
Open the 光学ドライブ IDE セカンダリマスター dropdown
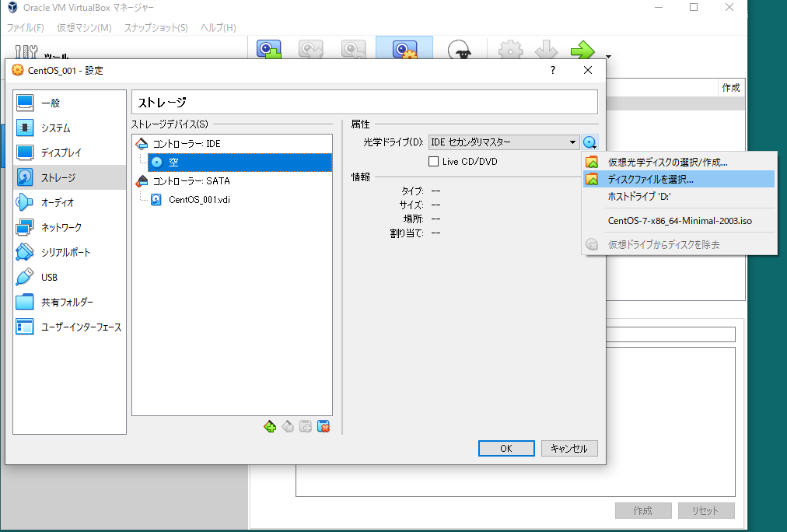click(x=504, y=142)
